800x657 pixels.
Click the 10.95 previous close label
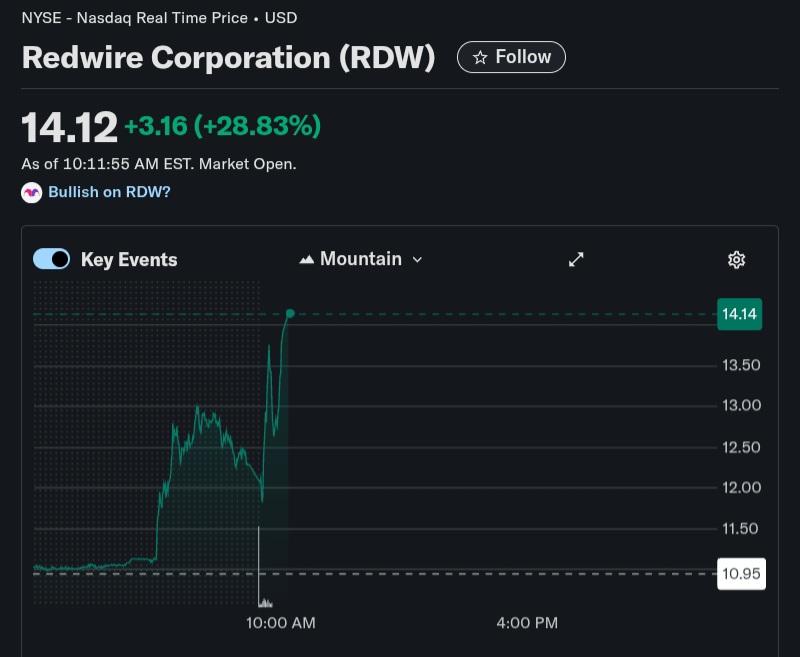coord(741,573)
